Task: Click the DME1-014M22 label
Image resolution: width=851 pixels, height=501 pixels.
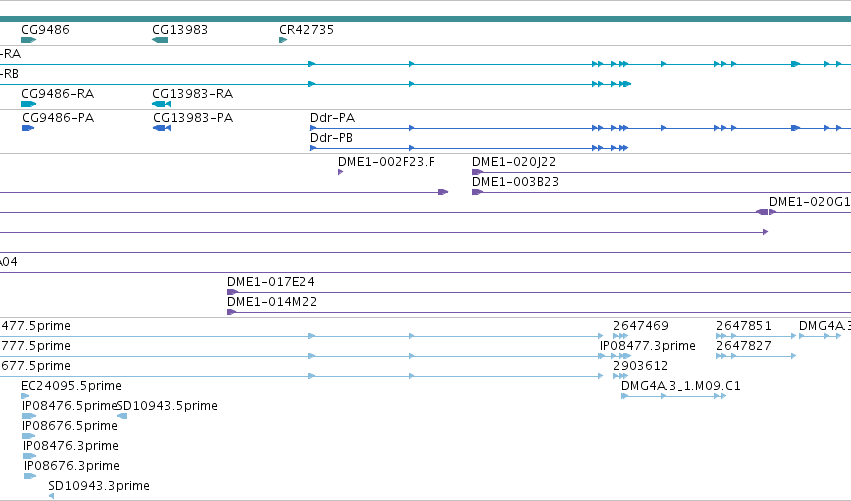Action: [271, 302]
